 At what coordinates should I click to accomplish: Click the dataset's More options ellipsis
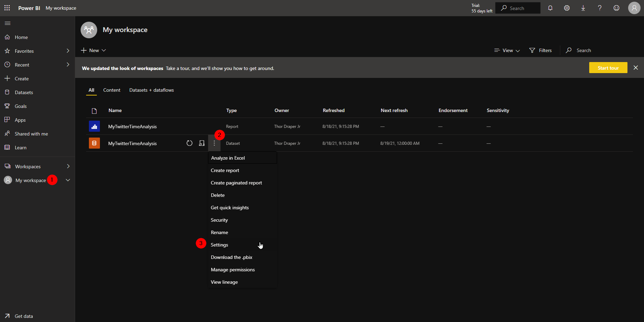(x=214, y=143)
